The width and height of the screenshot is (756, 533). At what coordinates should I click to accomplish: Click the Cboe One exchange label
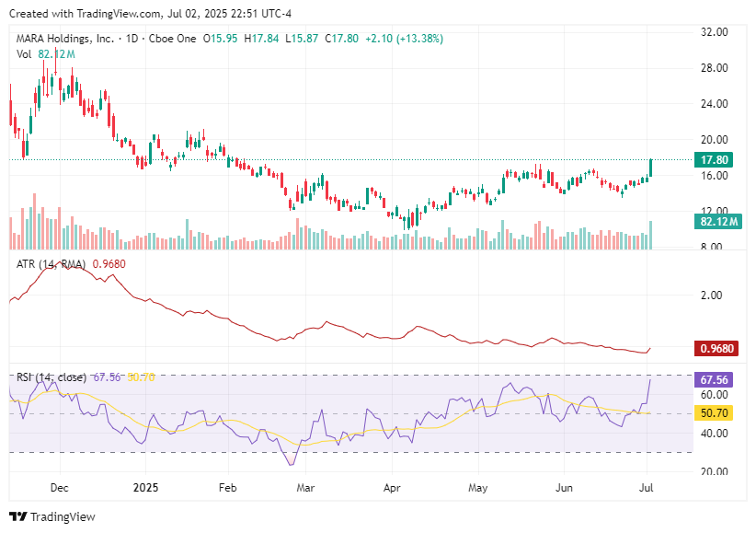[x=173, y=39]
